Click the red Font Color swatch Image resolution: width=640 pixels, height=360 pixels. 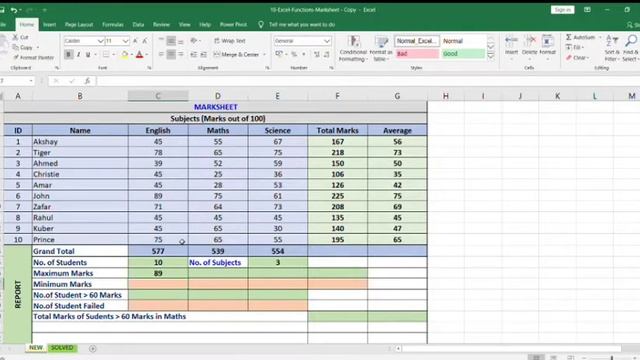coord(140,54)
